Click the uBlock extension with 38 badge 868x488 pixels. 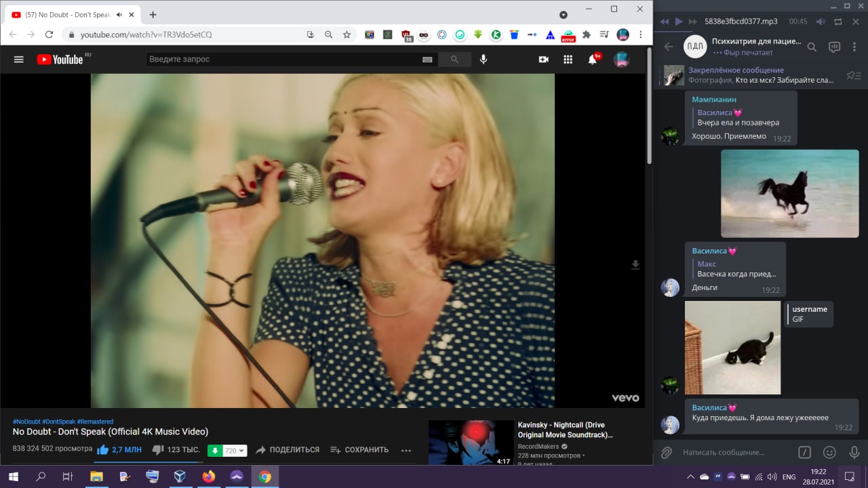pyautogui.click(x=406, y=35)
